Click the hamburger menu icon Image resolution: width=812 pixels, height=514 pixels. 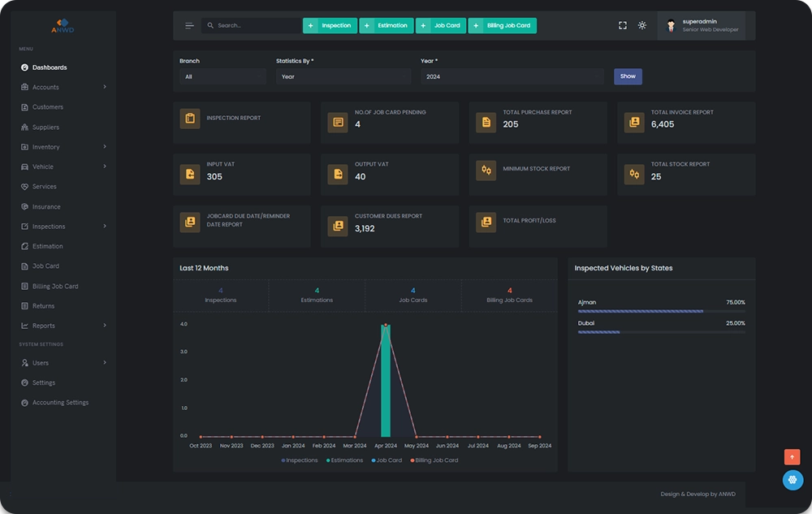(189, 26)
